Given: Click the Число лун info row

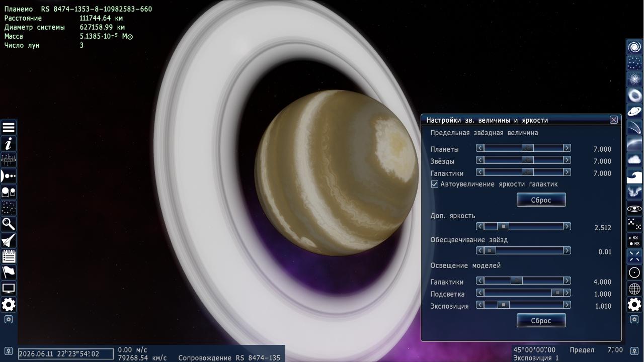Looking at the screenshot, I should (x=44, y=45).
